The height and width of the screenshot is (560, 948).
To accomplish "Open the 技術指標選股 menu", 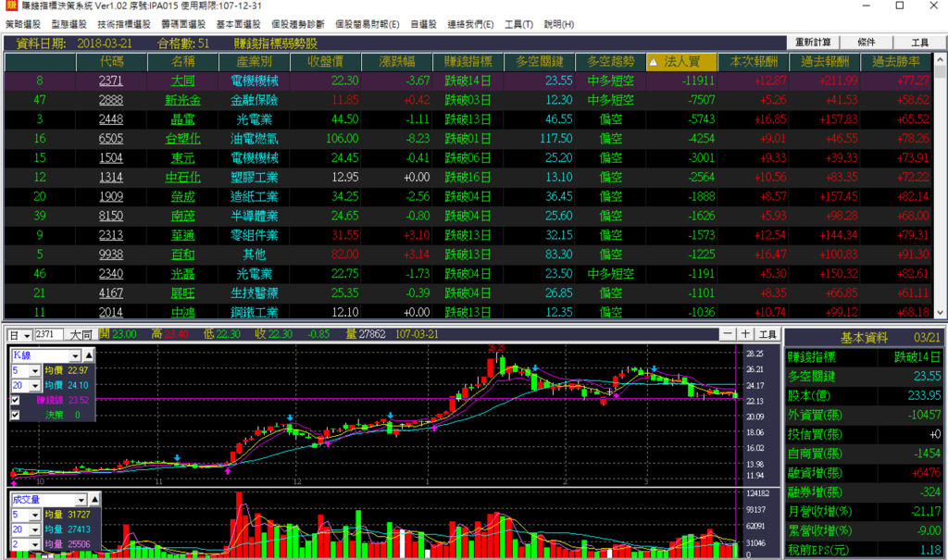I will pyautogui.click(x=124, y=24).
